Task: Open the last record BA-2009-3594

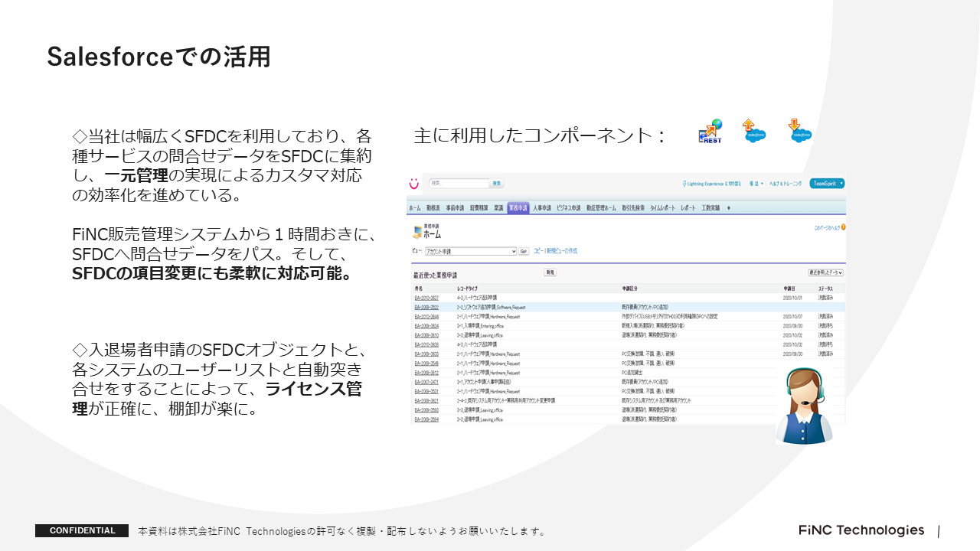Action: [426, 419]
